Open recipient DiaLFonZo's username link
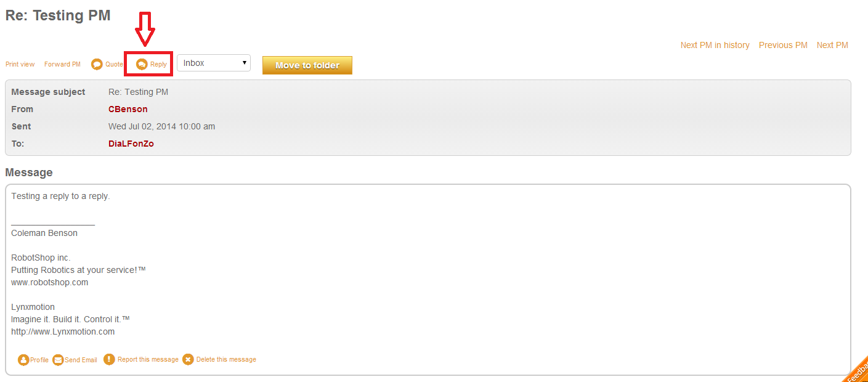Image resolution: width=868 pixels, height=382 pixels. (x=131, y=144)
